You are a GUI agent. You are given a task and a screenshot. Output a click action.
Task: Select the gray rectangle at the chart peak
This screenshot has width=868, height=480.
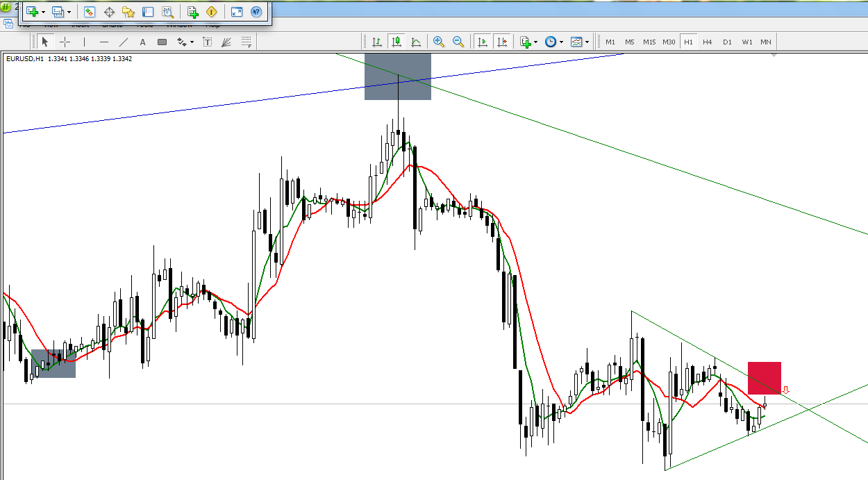pyautogui.click(x=398, y=76)
